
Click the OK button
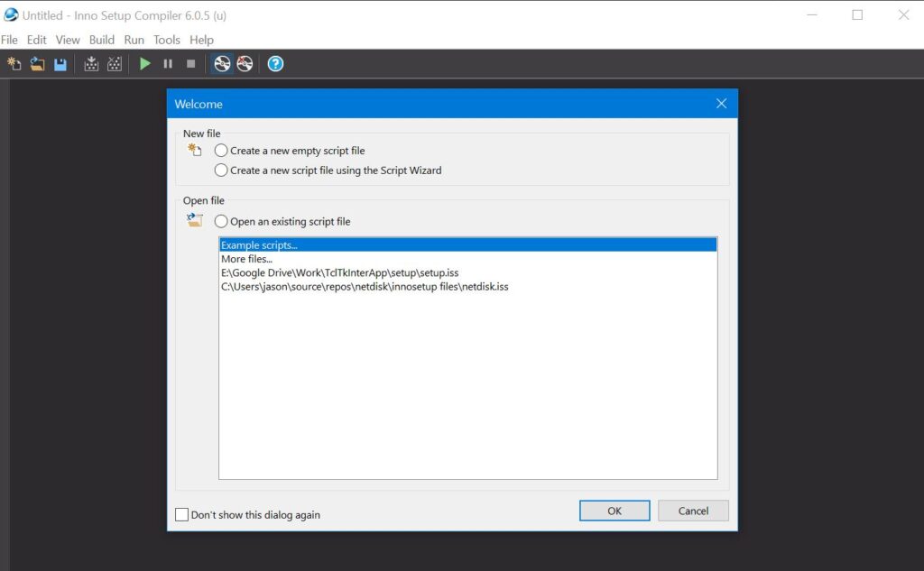click(614, 511)
